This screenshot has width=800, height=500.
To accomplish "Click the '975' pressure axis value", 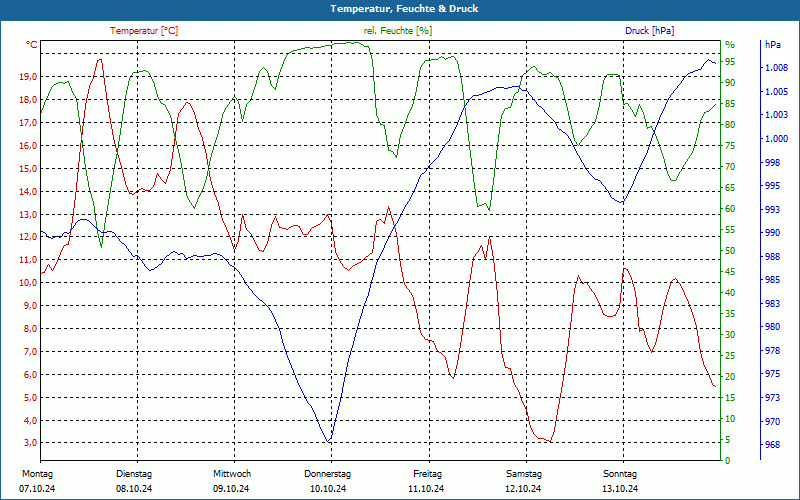I will point(772,374).
